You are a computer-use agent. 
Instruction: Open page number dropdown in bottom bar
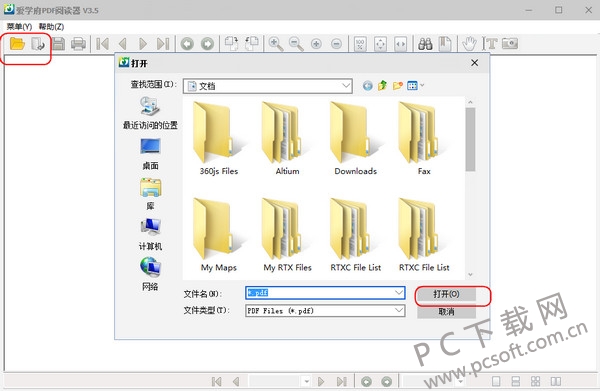point(307,381)
